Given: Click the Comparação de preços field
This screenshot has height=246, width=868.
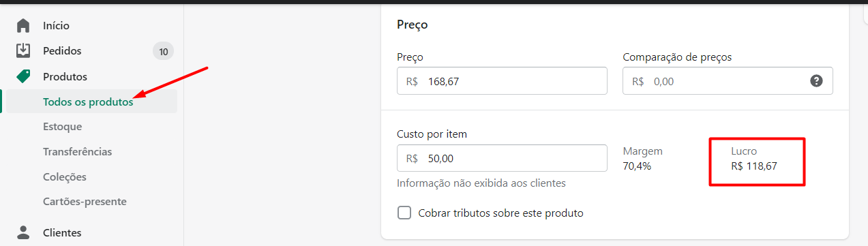Looking at the screenshot, I should 728,81.
